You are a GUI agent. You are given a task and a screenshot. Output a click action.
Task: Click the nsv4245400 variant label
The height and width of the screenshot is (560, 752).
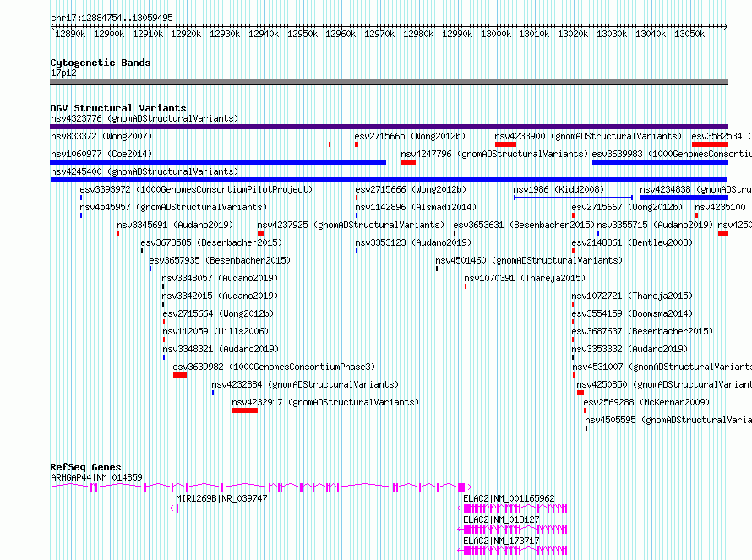coord(144,171)
